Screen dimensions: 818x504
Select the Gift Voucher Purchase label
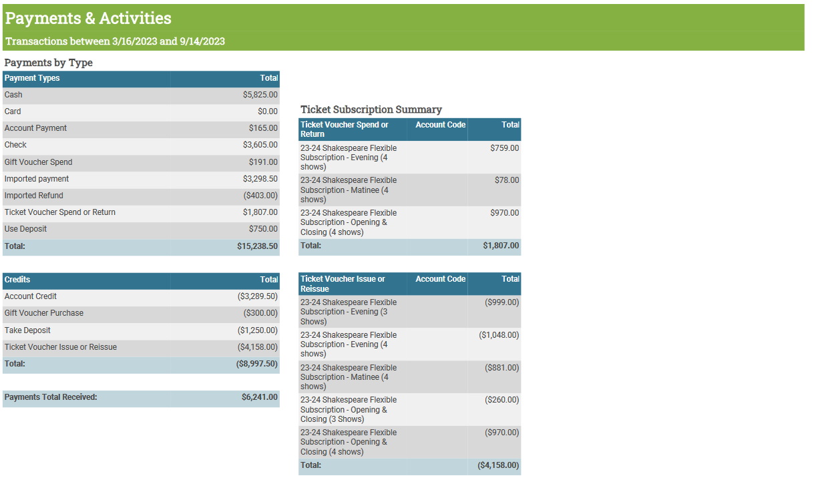click(44, 313)
